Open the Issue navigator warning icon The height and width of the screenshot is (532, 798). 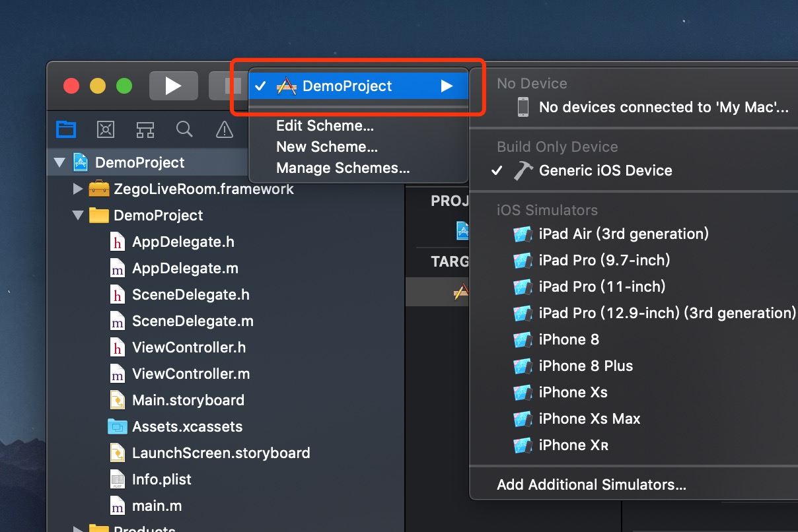(225, 129)
